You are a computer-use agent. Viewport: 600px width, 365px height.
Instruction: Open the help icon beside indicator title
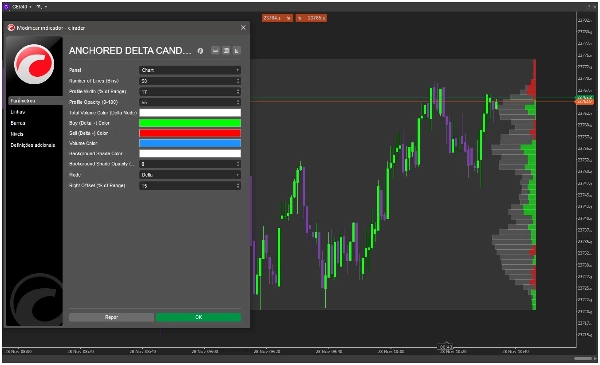(x=200, y=51)
